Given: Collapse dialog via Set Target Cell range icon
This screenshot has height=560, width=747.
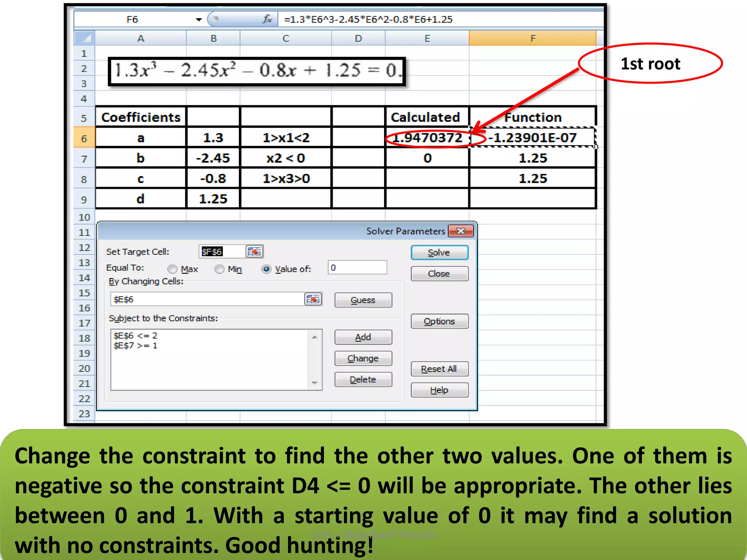Looking at the screenshot, I should click(254, 251).
